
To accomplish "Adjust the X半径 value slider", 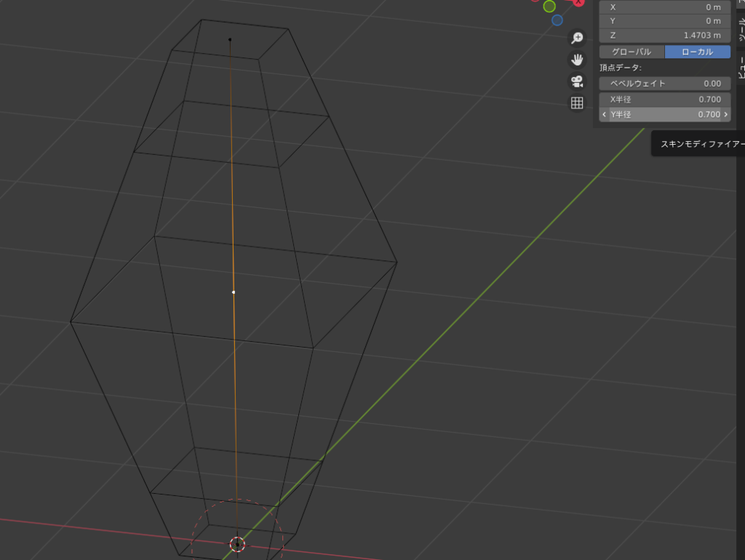I will [665, 99].
